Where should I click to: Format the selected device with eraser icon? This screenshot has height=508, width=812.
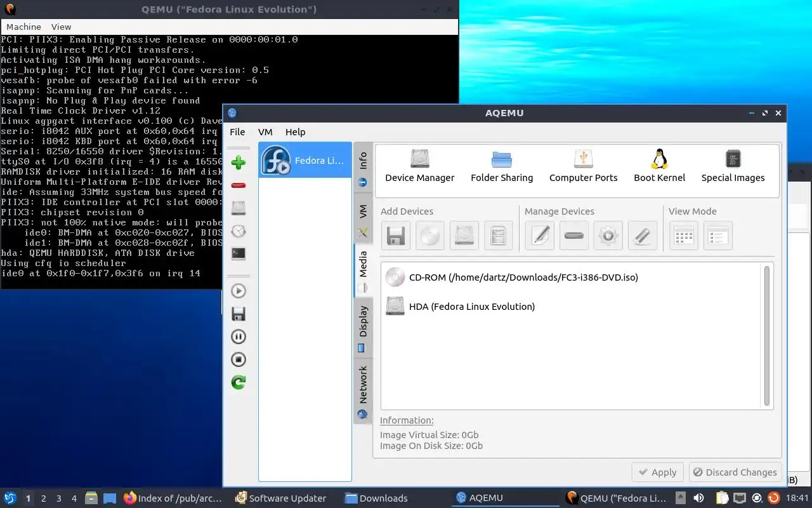pos(642,236)
